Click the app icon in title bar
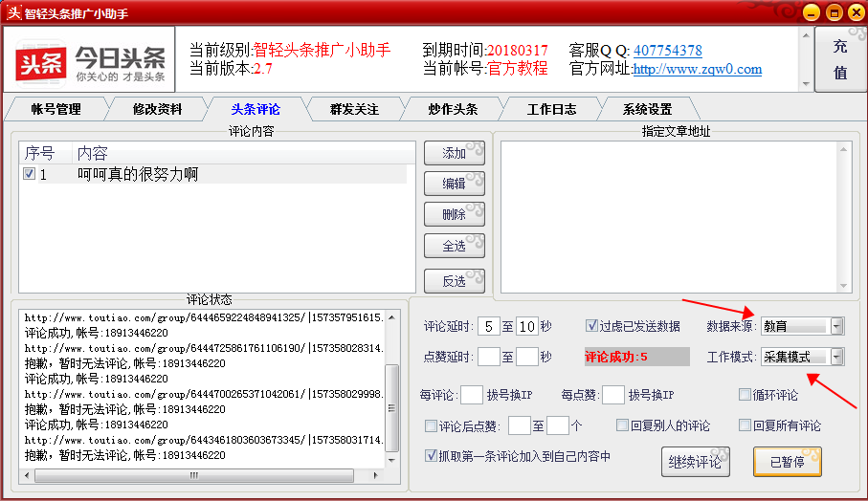The image size is (868, 501). (13, 12)
